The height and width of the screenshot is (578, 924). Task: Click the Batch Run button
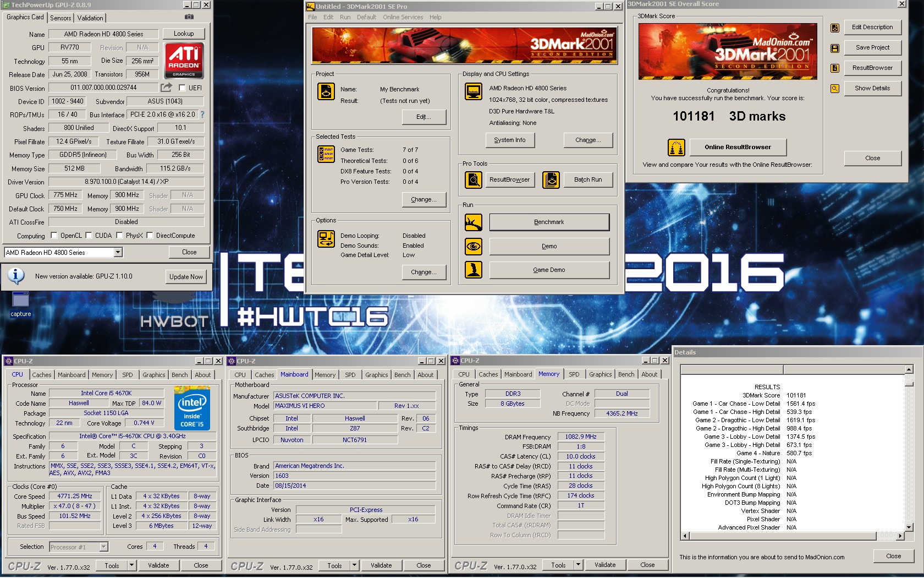[x=588, y=180]
